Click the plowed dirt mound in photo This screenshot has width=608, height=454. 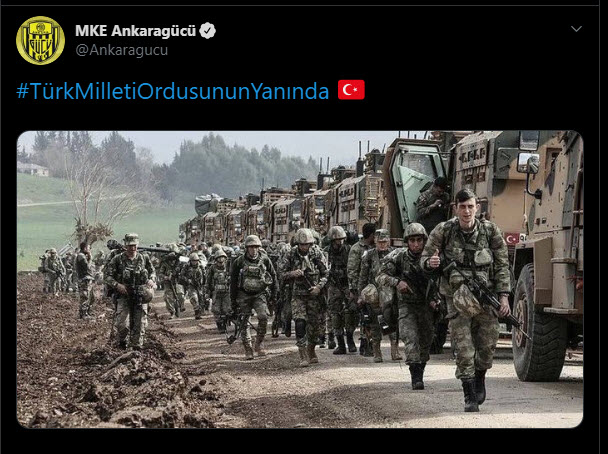click(97, 372)
